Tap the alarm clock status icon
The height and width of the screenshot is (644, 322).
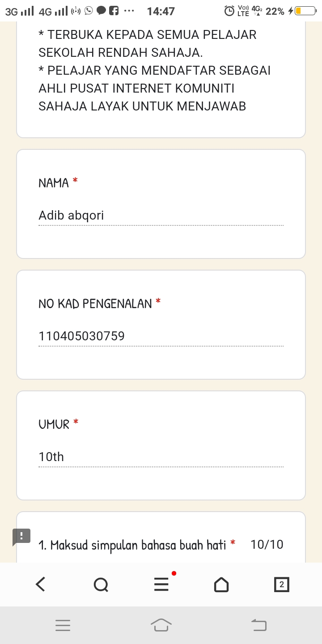coord(229,11)
